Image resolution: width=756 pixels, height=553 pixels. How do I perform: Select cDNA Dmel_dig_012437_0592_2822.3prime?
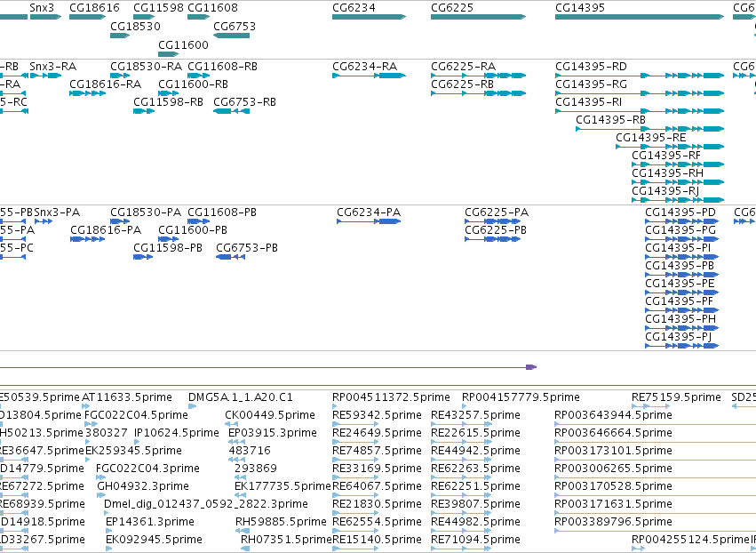point(206,504)
